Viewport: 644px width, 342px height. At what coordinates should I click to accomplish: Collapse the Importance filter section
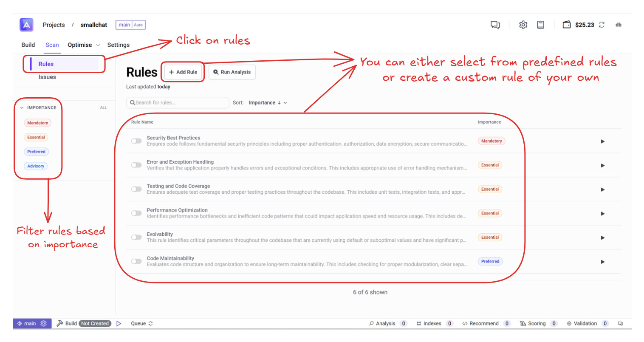pyautogui.click(x=22, y=108)
